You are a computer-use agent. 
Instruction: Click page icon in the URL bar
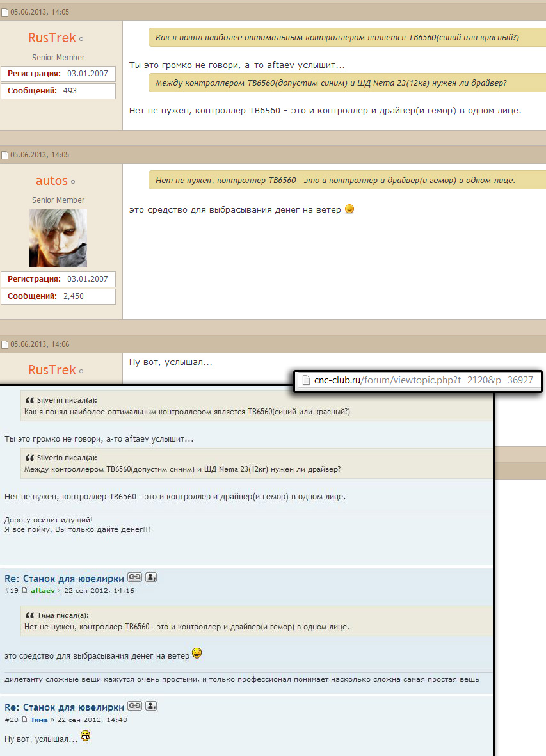coord(306,380)
